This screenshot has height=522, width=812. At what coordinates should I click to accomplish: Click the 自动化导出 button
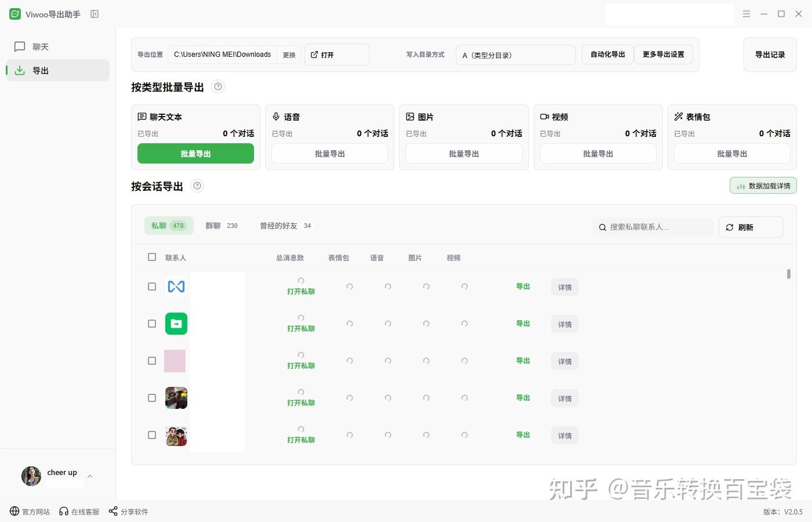point(608,55)
